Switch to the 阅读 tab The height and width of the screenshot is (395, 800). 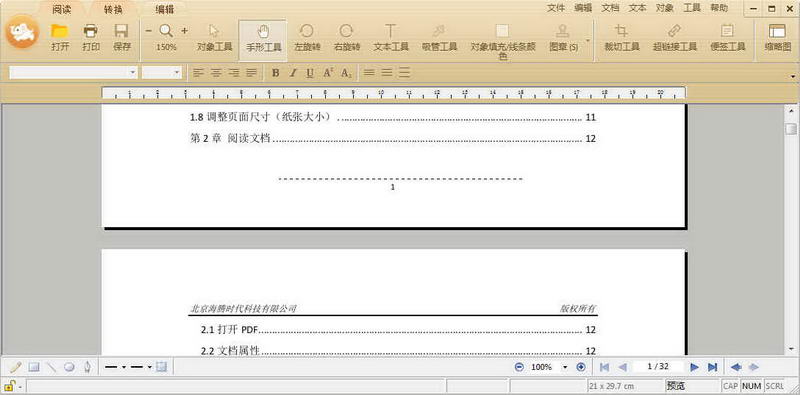coord(62,9)
